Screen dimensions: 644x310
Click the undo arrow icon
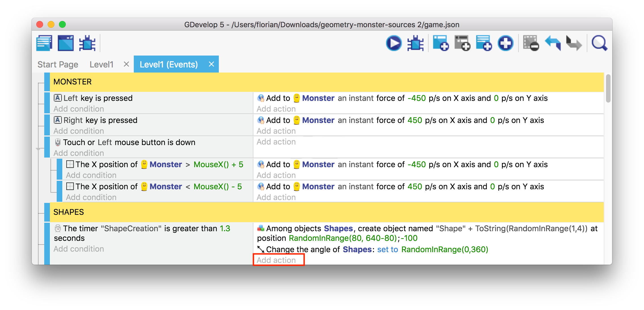pos(552,43)
